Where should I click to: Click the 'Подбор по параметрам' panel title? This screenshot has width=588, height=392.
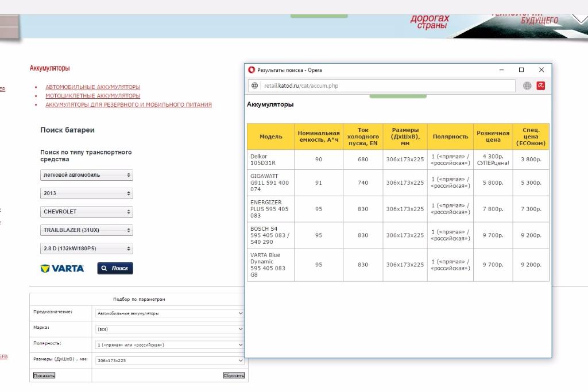tap(139, 300)
